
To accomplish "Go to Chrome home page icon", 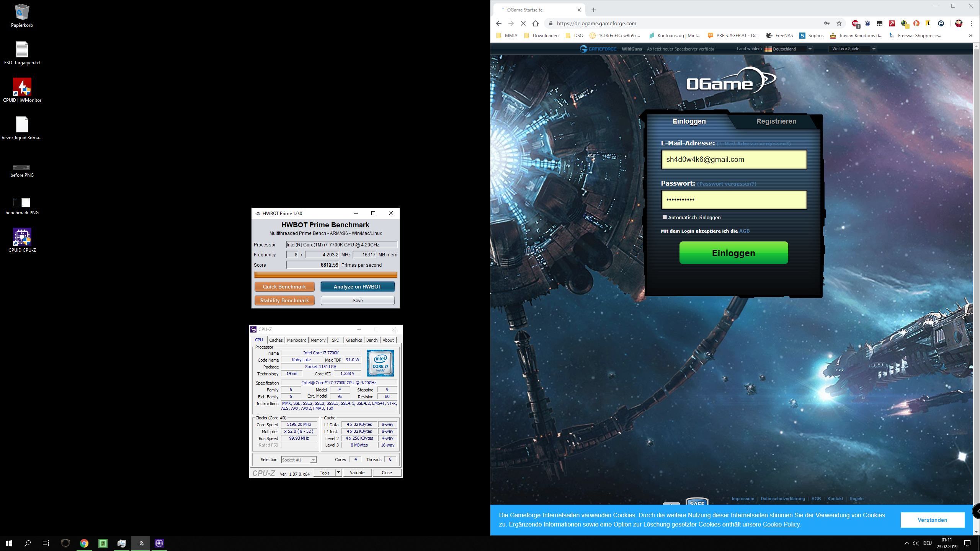I will click(x=535, y=23).
